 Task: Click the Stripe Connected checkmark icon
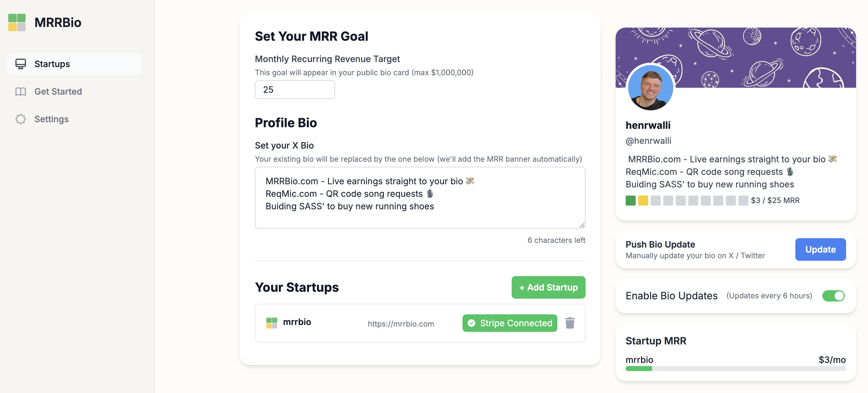click(471, 323)
